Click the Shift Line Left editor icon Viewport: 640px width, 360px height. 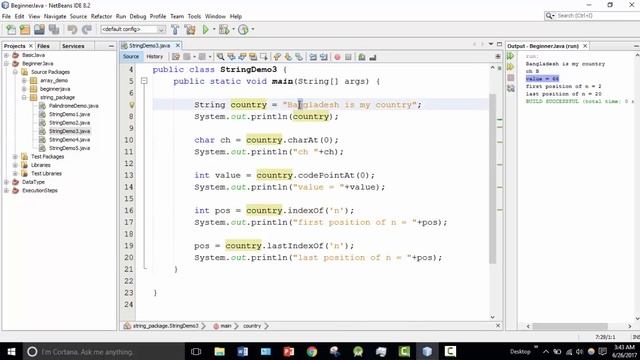(x=313, y=57)
